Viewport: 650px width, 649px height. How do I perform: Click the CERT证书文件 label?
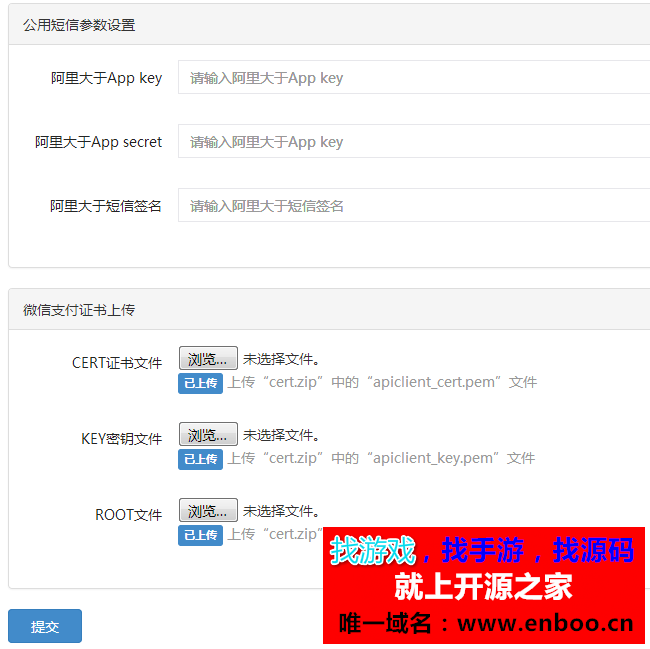click(117, 363)
